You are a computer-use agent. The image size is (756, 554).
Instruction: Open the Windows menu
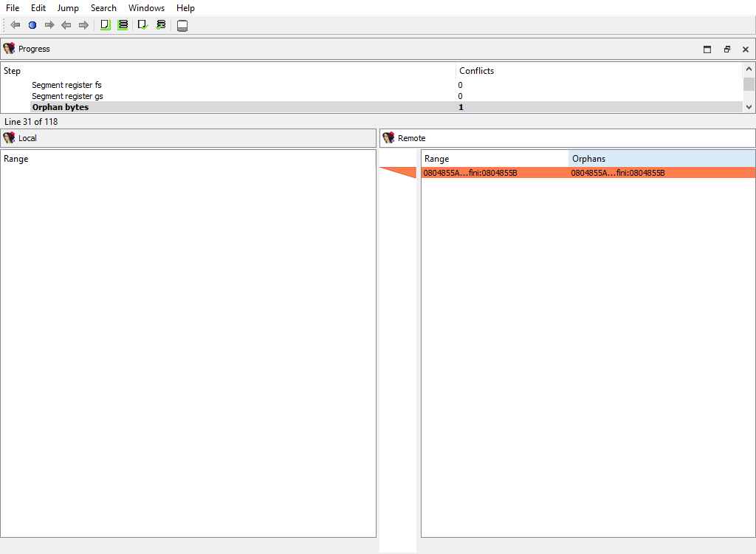(x=146, y=8)
